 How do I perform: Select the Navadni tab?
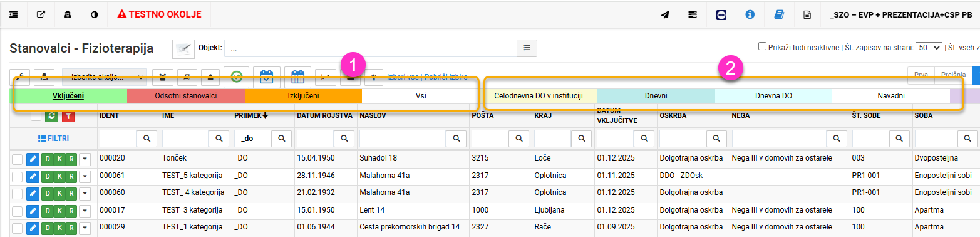pos(891,96)
